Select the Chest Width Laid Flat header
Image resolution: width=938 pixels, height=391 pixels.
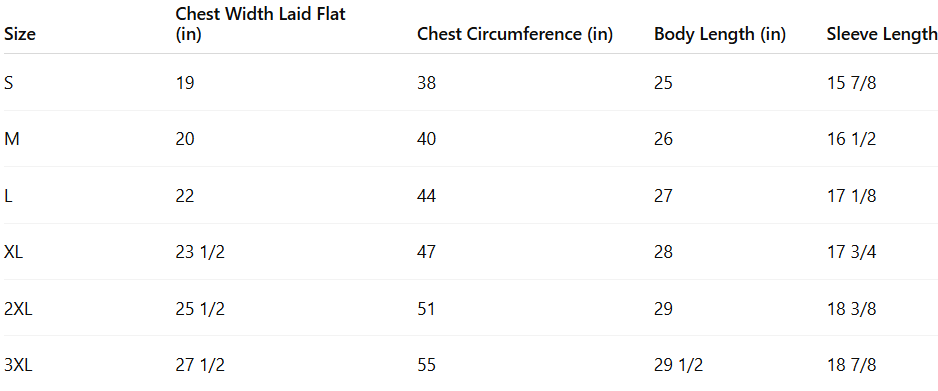click(x=260, y=24)
